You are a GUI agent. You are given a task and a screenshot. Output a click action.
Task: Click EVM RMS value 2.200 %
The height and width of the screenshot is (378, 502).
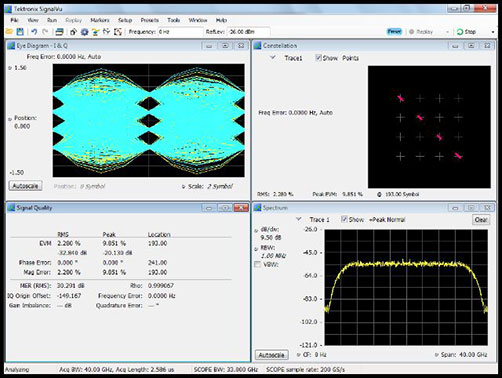[69, 243]
